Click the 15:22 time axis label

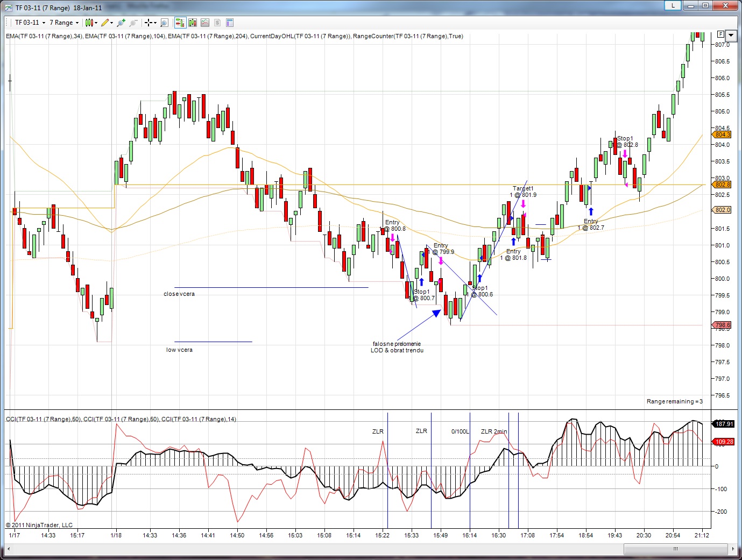[383, 535]
